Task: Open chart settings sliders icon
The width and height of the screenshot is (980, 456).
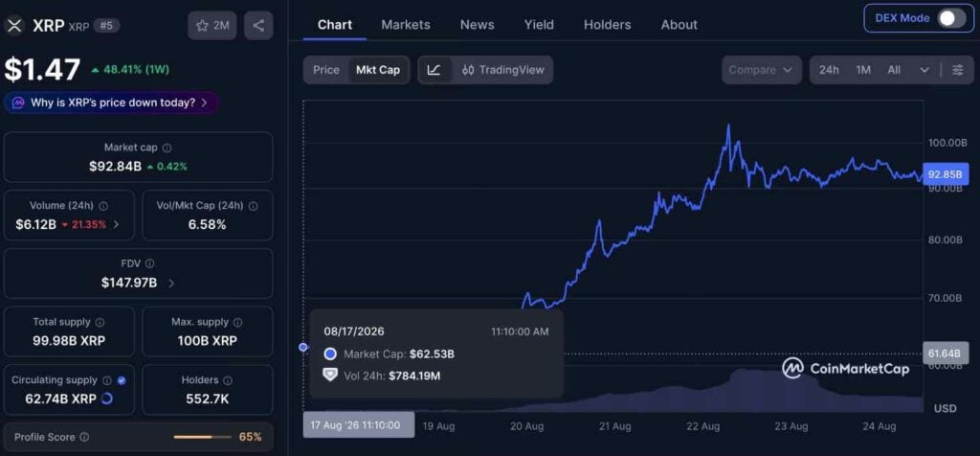Action: (957, 70)
